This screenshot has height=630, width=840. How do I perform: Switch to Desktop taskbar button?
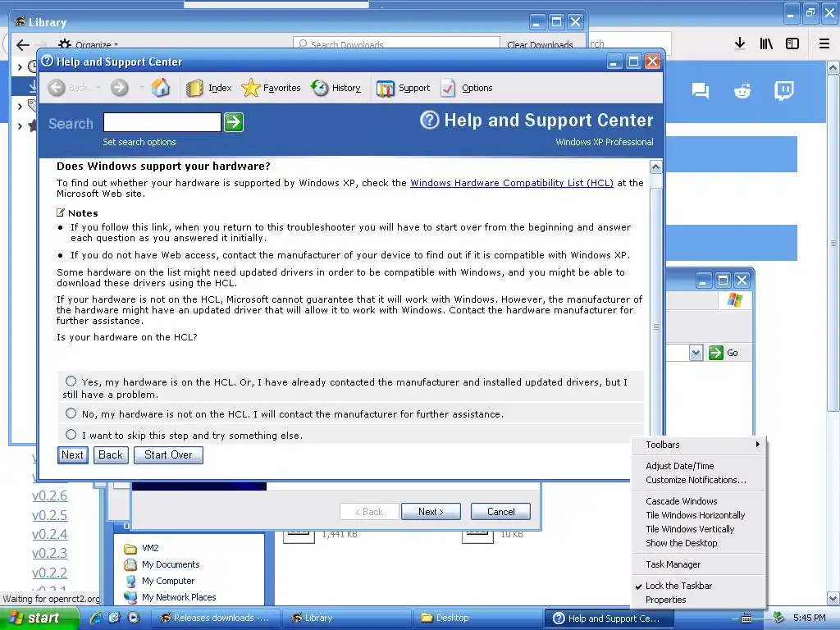click(x=478, y=618)
